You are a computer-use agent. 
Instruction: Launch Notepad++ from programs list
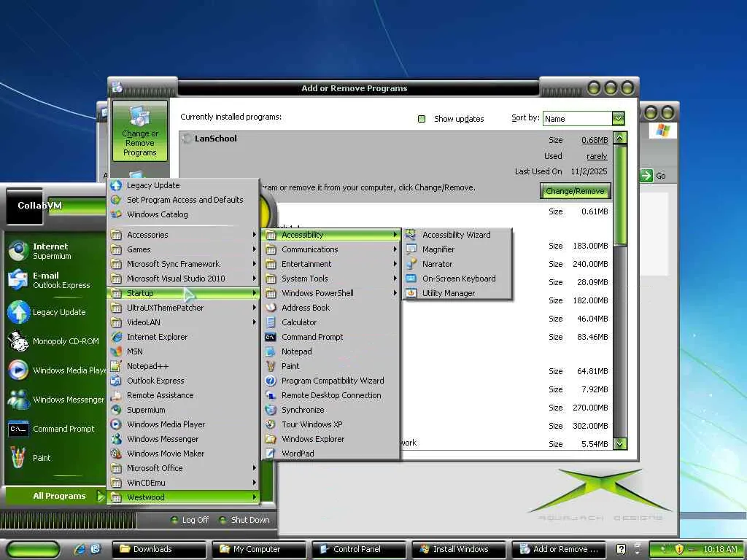point(183,366)
